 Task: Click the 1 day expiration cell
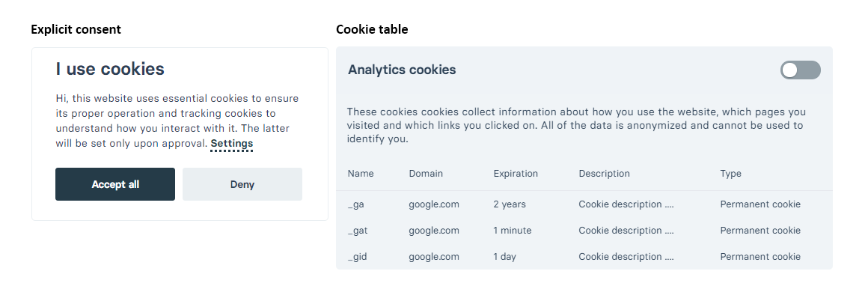504,256
